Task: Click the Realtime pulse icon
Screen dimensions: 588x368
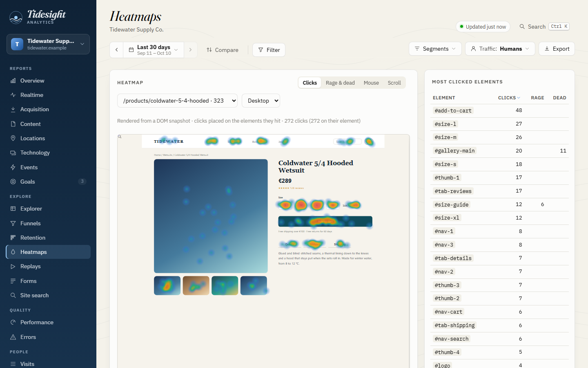Action: pyautogui.click(x=13, y=95)
